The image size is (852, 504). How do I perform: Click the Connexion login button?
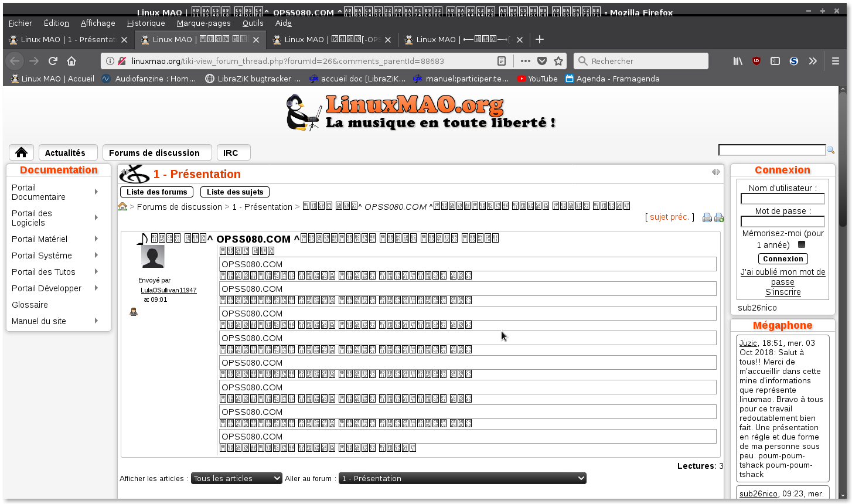pyautogui.click(x=783, y=258)
